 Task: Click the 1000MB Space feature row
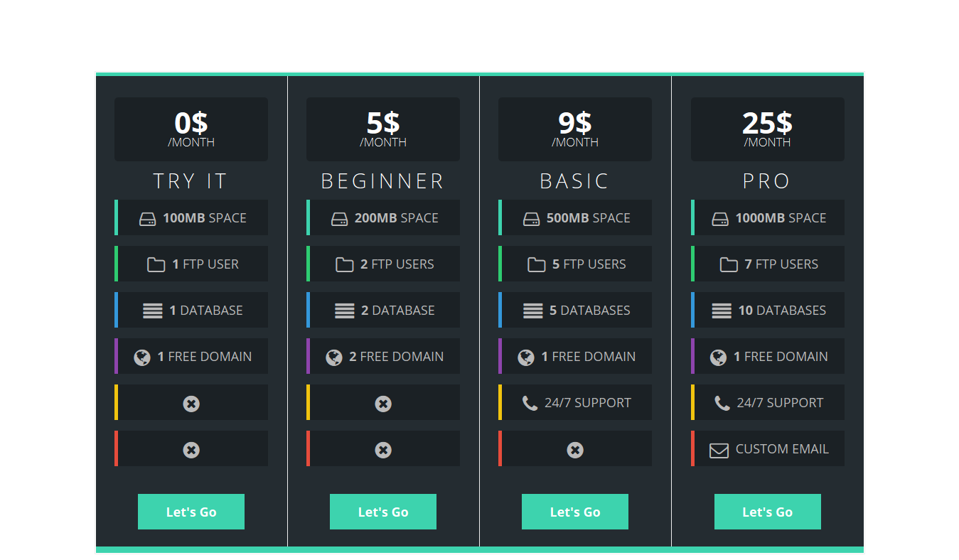[x=768, y=217]
